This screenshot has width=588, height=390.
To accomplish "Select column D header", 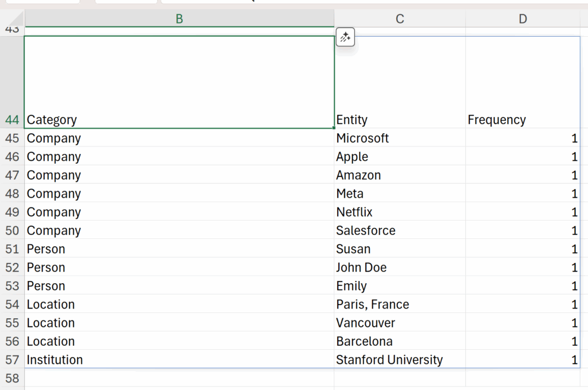I will coord(523,19).
